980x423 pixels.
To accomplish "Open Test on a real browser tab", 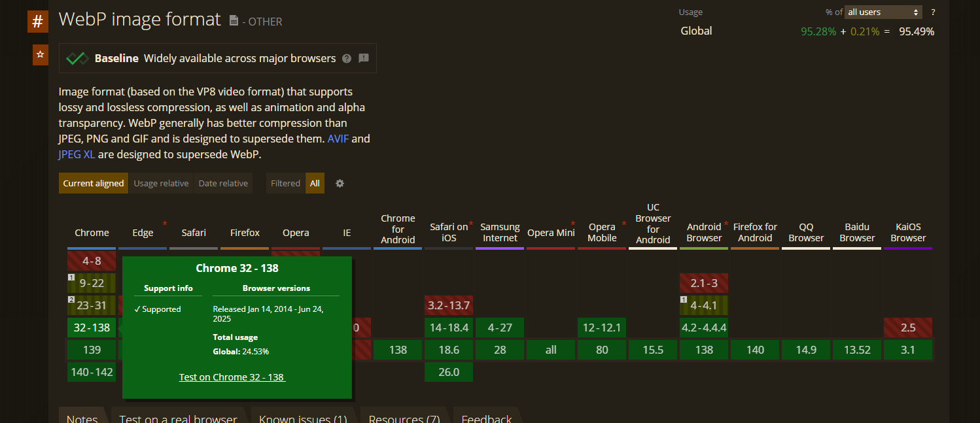I will [x=178, y=418].
